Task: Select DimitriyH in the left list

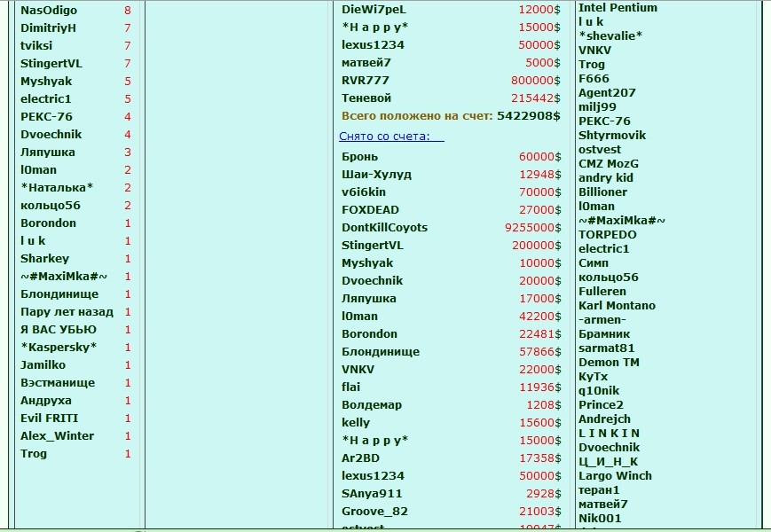Action: [48, 28]
